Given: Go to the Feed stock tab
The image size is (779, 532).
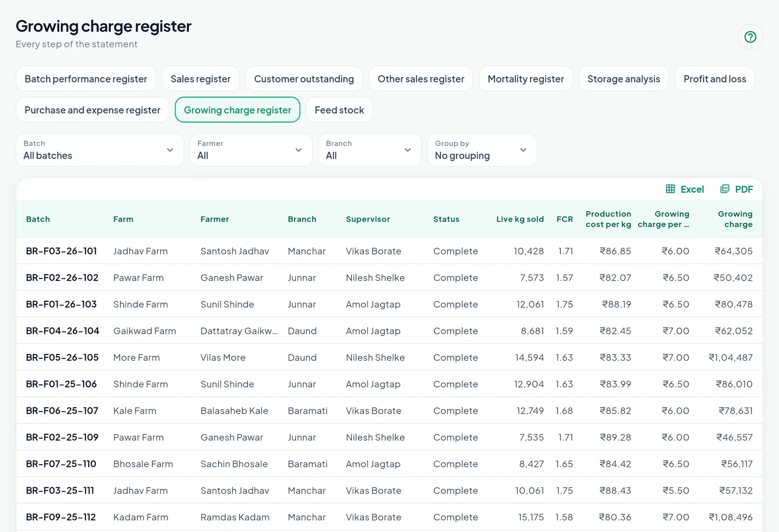Looking at the screenshot, I should coord(339,110).
